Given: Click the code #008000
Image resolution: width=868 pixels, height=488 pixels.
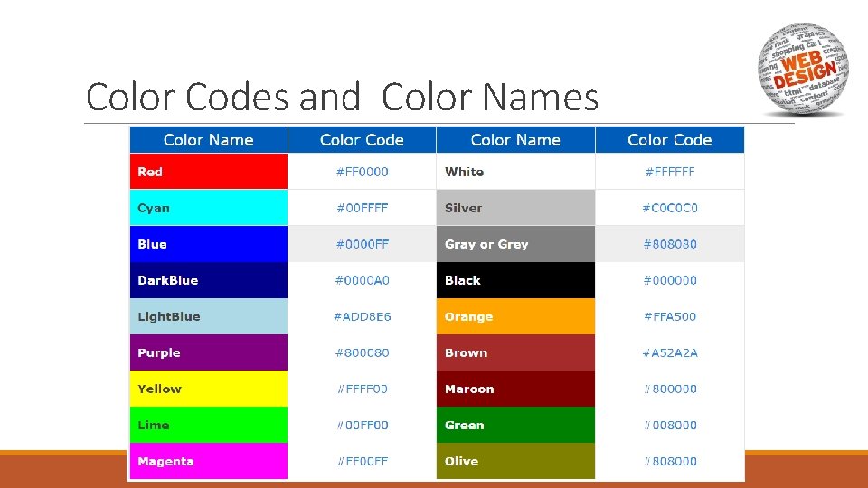Looking at the screenshot, I should [x=670, y=425].
